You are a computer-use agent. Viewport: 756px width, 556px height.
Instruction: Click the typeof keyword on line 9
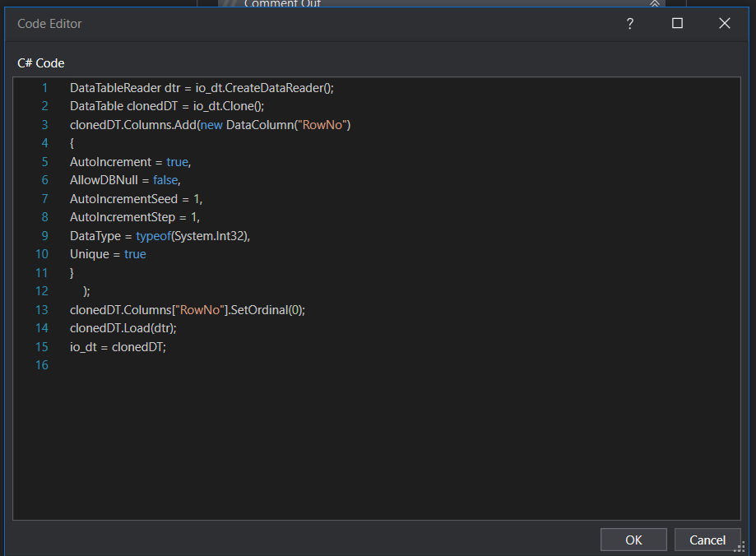pos(153,236)
